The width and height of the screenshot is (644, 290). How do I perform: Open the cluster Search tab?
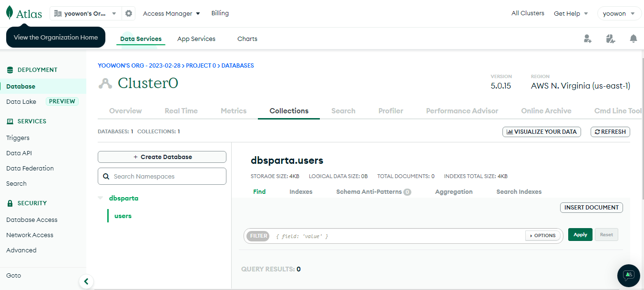point(343,111)
